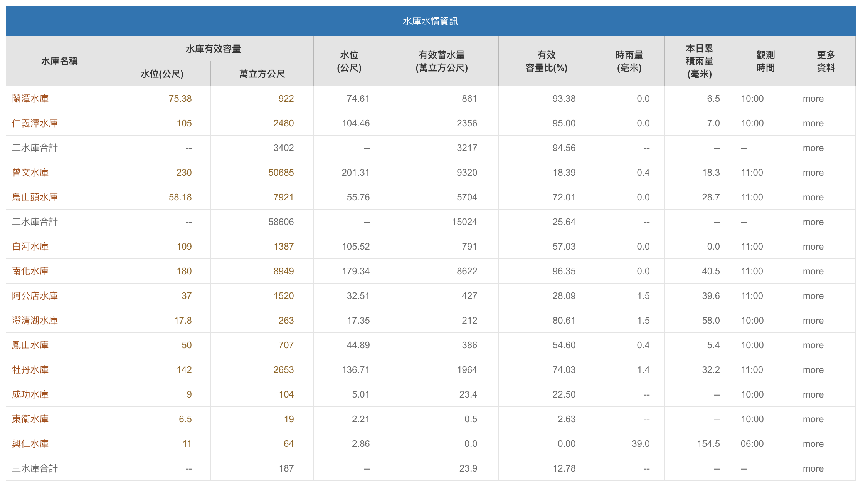868x490 pixels.
Task: Click the 萬立方公尺 sub-column header
Action: [x=262, y=74]
